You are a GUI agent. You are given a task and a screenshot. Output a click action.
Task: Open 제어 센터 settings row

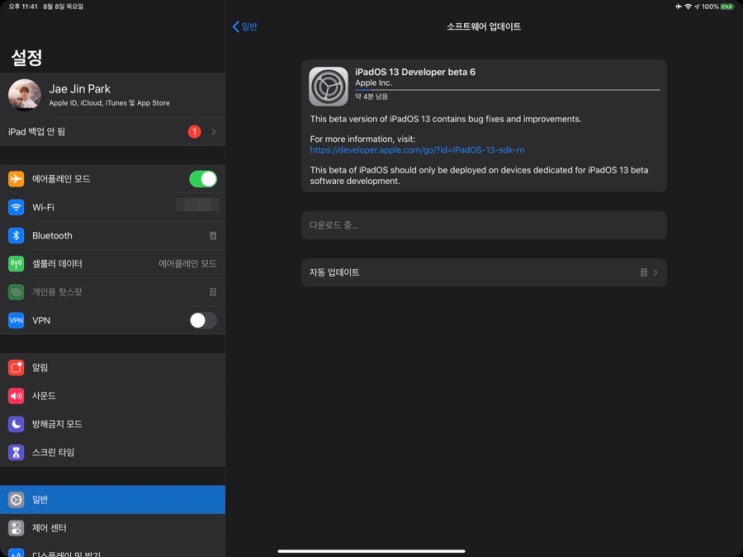pyautogui.click(x=113, y=528)
